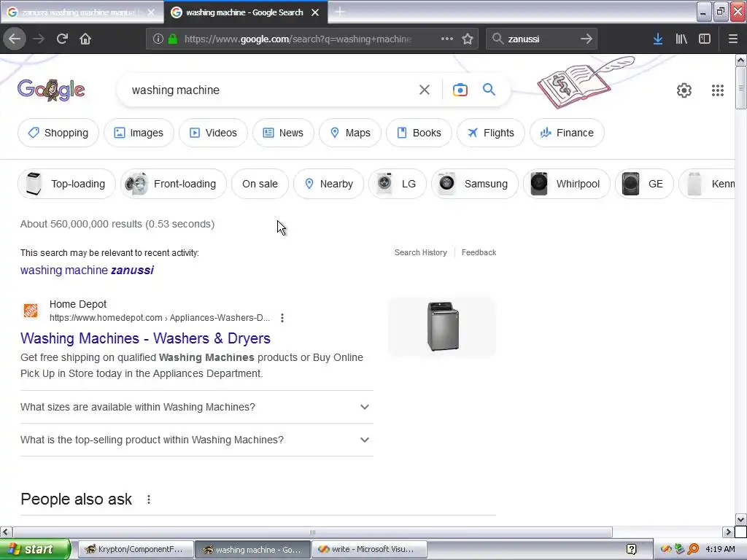747x560 pixels.
Task: Switch to write - Microsoft Visual taskbar window
Action: (x=368, y=550)
